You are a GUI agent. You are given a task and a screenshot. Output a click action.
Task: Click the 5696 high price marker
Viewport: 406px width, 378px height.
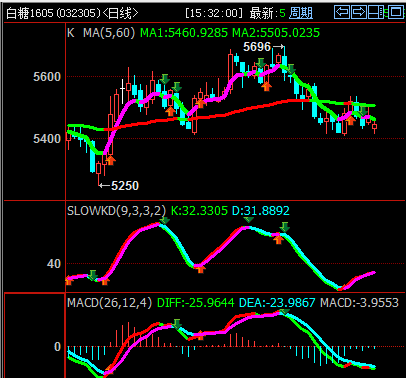click(x=257, y=47)
